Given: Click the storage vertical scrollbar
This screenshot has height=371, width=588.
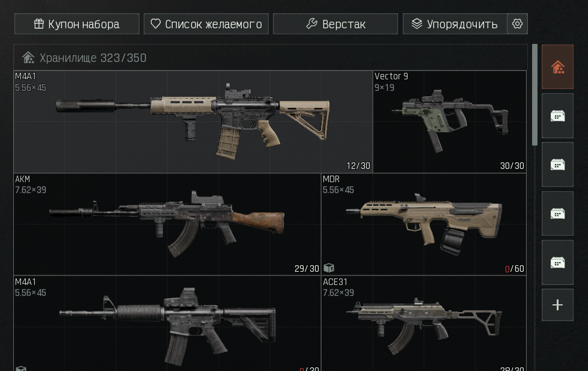Looking at the screenshot, I should click(534, 95).
